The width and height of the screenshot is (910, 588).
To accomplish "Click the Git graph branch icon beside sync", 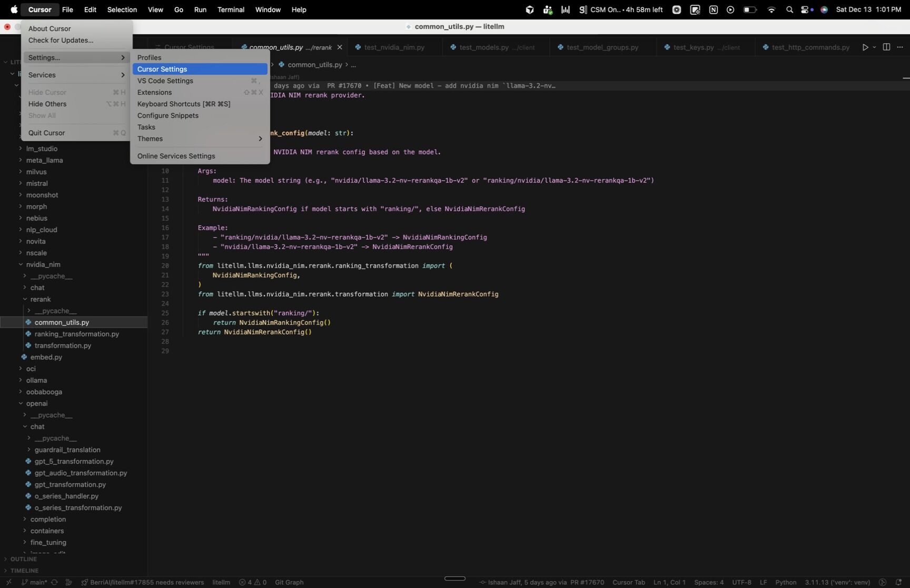I will (68, 582).
